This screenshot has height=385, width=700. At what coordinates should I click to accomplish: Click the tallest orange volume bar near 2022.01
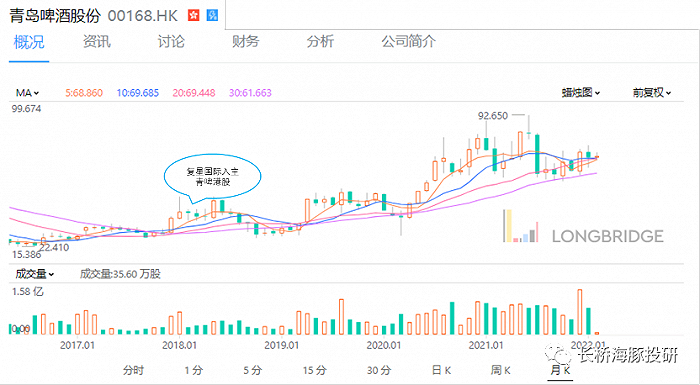pos(580,312)
